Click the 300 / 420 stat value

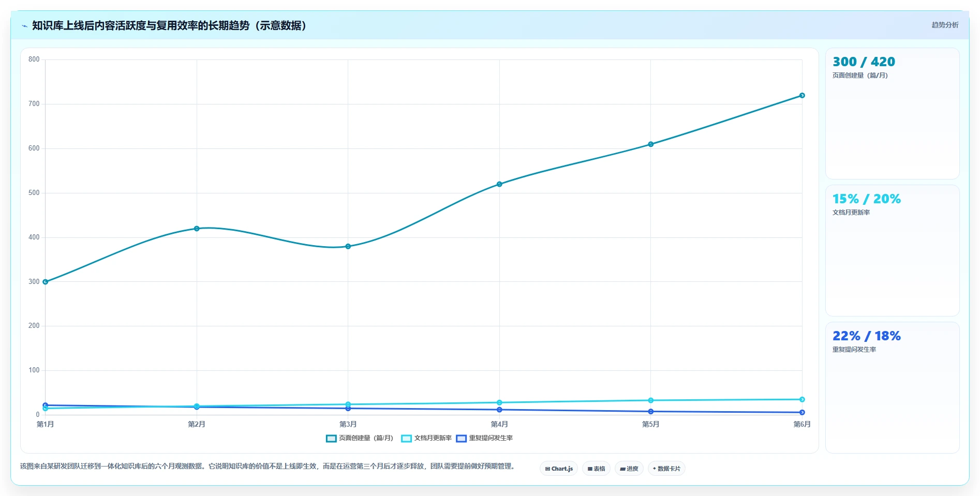[864, 62]
